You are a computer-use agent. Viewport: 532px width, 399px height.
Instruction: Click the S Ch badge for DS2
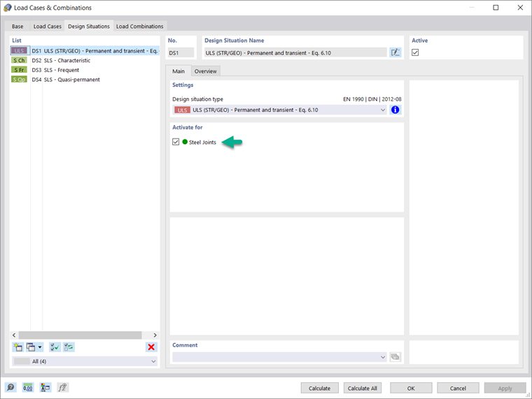pos(20,60)
